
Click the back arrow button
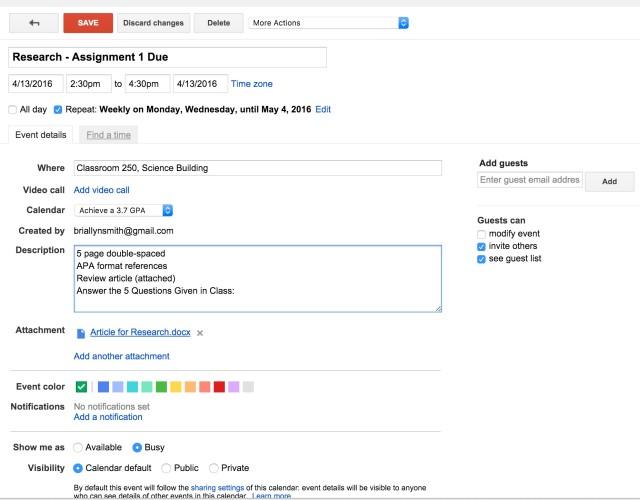pos(34,23)
